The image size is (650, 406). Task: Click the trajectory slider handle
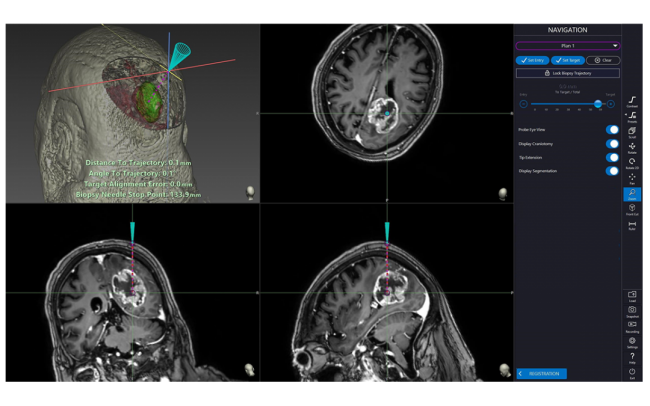[x=598, y=103]
